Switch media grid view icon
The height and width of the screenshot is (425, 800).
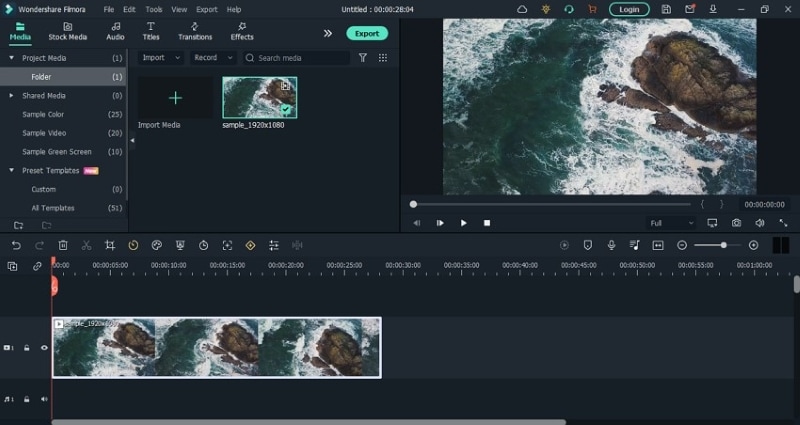tap(383, 58)
